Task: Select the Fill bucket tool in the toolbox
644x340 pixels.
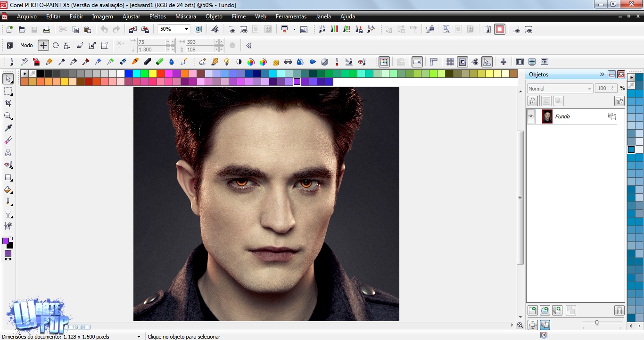Action: (8, 190)
